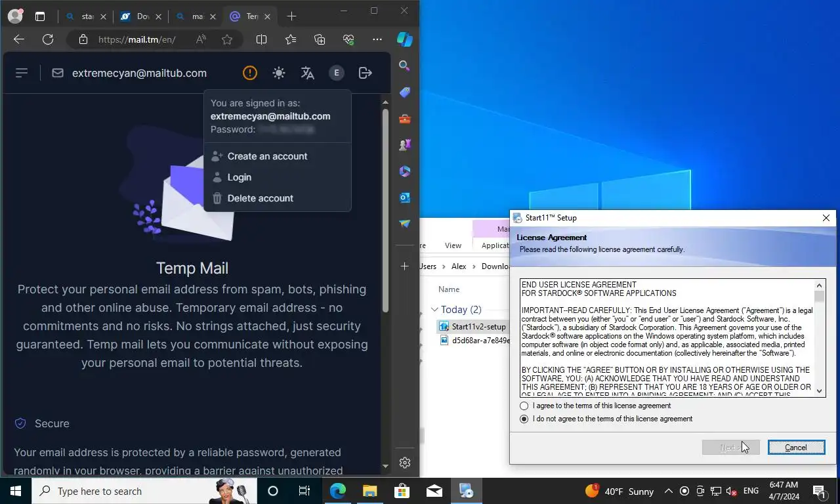Open Edge sidebar settings gear
The image size is (840, 504).
click(x=405, y=463)
